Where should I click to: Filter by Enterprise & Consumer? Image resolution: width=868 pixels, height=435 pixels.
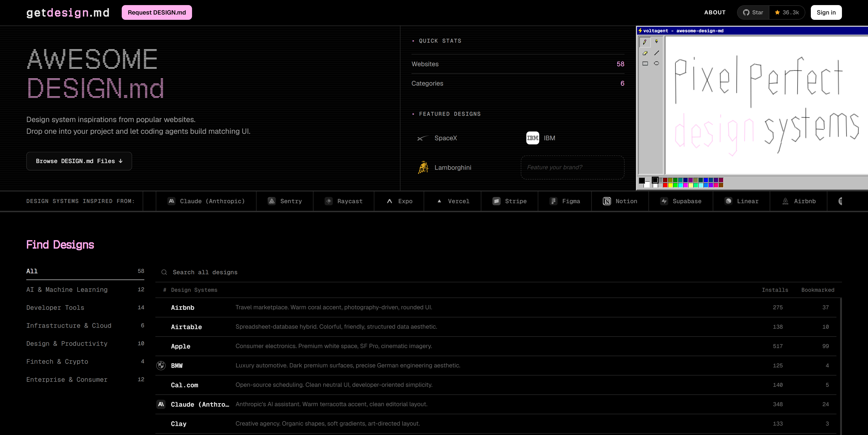[x=85, y=379]
